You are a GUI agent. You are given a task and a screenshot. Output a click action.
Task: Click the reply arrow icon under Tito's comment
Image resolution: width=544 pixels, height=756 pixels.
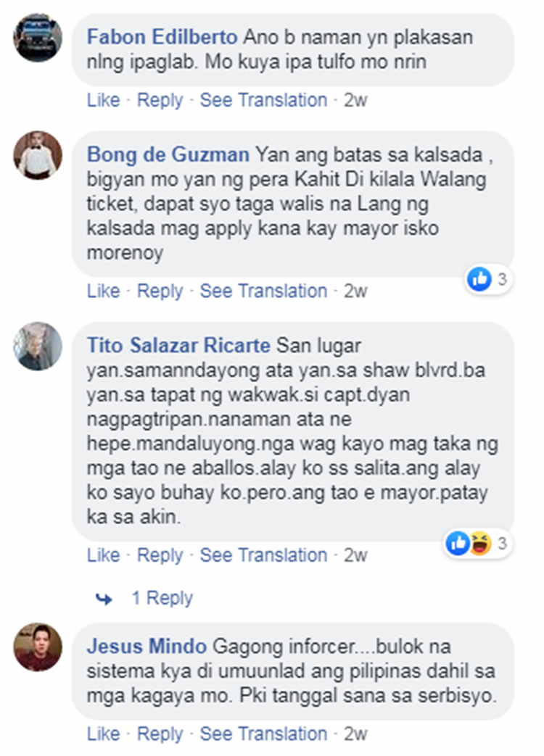[x=104, y=599]
